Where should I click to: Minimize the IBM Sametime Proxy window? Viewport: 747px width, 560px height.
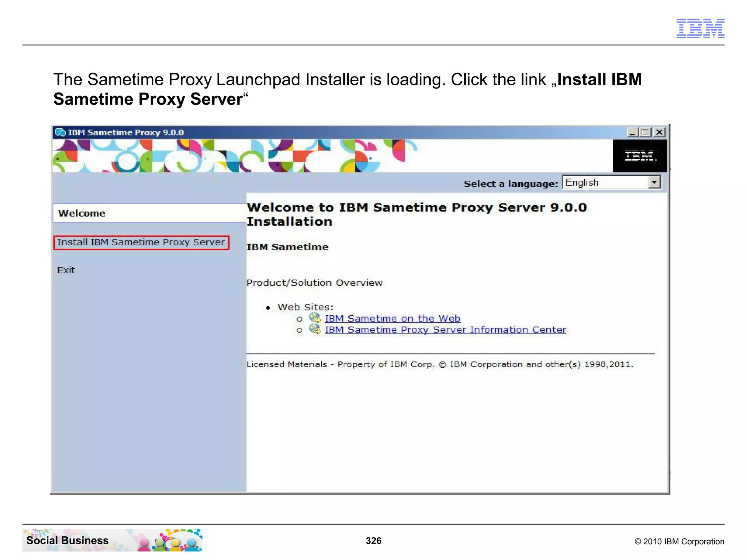tap(632, 132)
